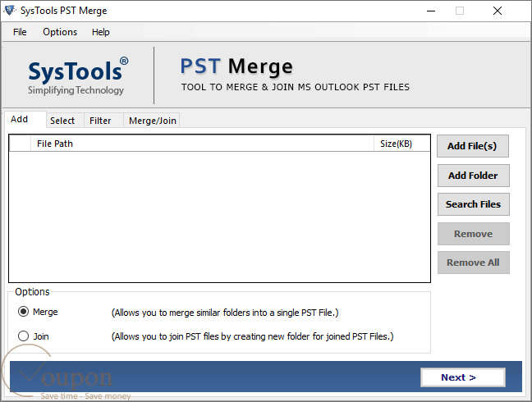
Task: Switch to the Filter tab
Action: click(103, 121)
